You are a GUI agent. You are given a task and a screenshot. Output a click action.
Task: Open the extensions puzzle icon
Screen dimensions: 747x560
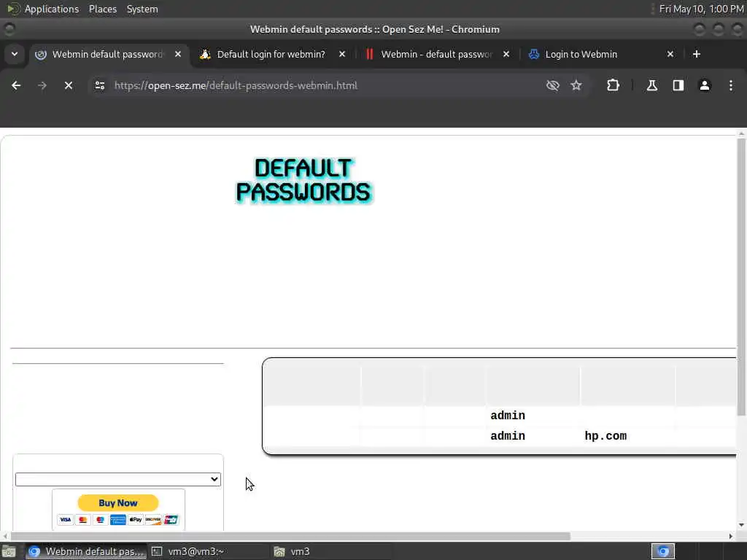(613, 85)
